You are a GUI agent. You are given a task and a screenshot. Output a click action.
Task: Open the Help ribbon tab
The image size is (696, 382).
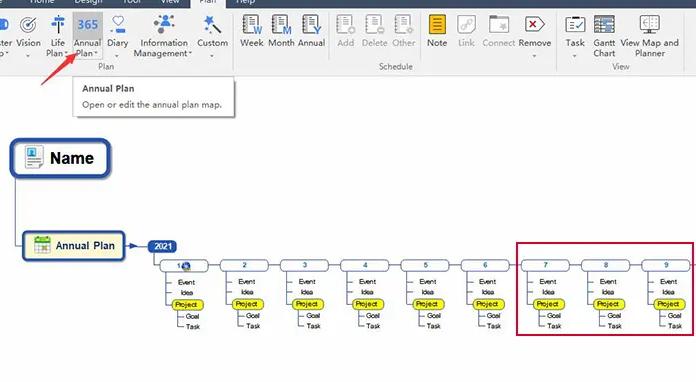click(x=245, y=2)
